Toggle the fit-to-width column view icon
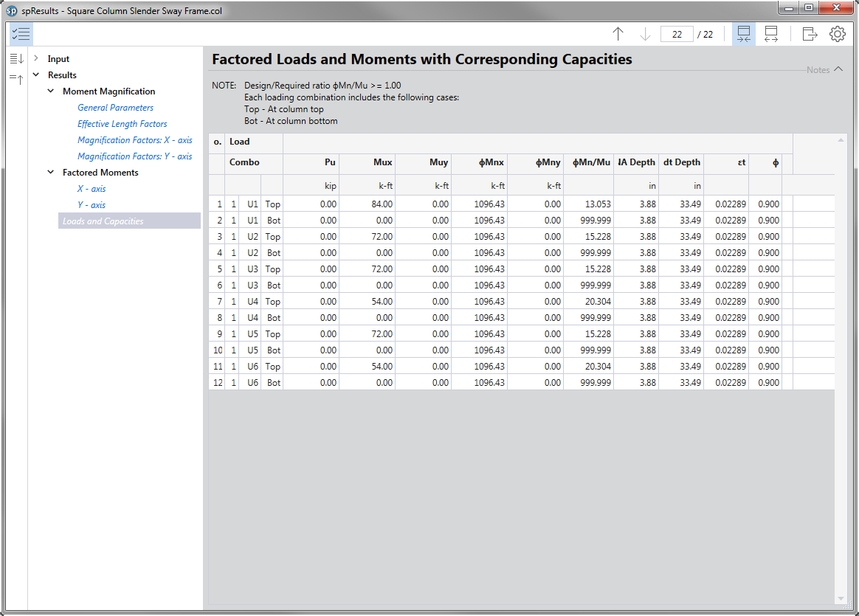This screenshot has width=859, height=616. tap(744, 34)
